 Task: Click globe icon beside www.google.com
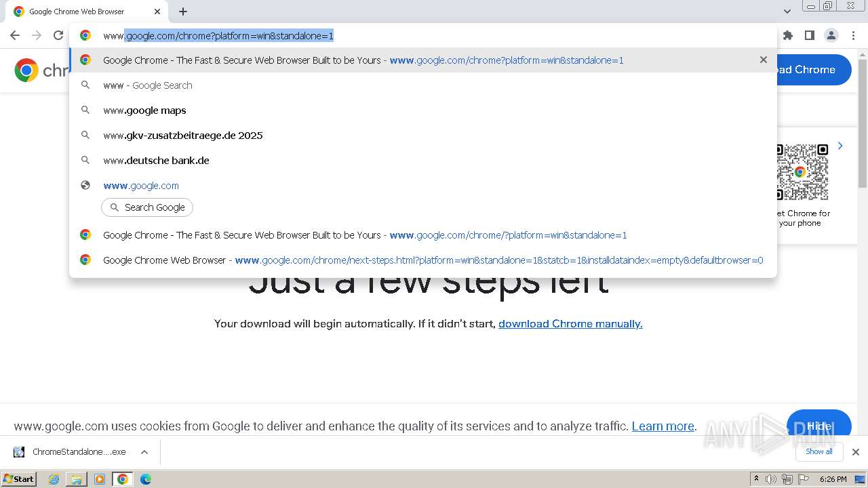(x=85, y=185)
